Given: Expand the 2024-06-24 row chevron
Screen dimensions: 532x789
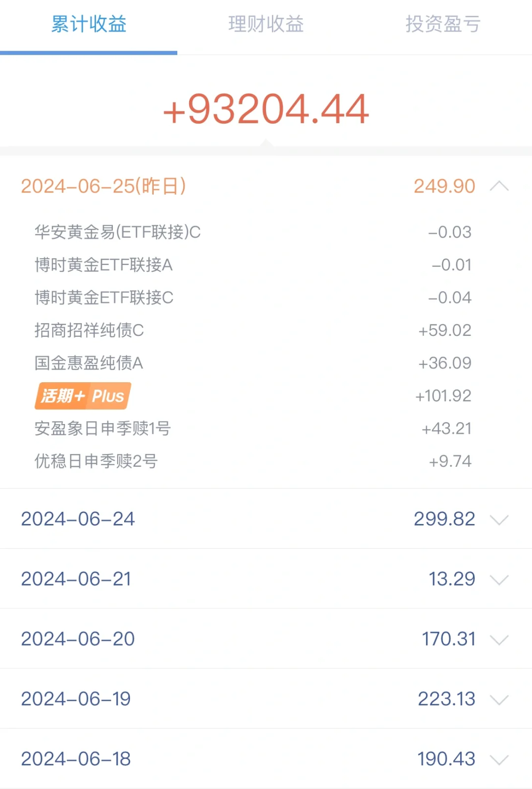Looking at the screenshot, I should pyautogui.click(x=499, y=520).
